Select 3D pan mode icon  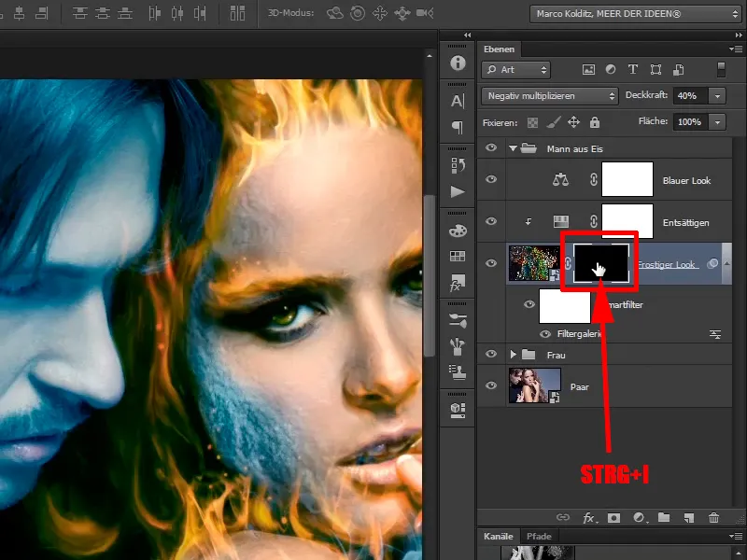(x=380, y=13)
